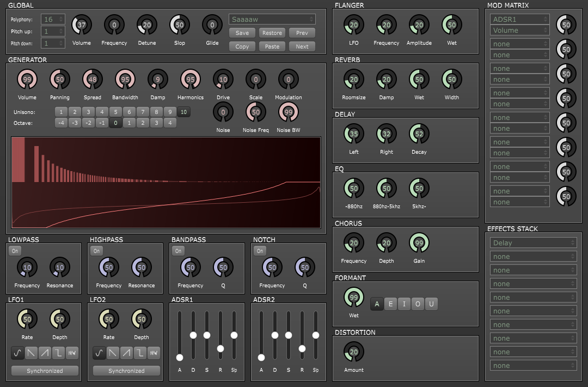Enable the Highpass filter On button
588x387 pixels.
point(96,251)
